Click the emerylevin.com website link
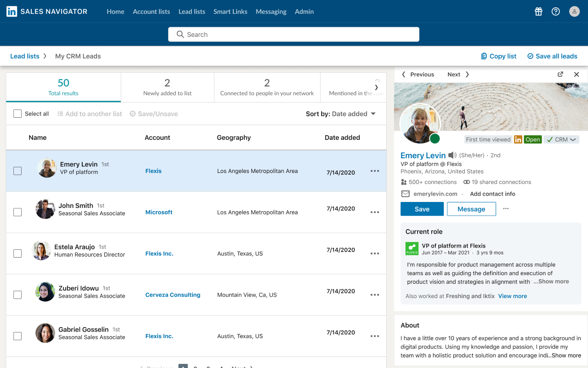Screen dimensions: 588x368 [435, 194]
